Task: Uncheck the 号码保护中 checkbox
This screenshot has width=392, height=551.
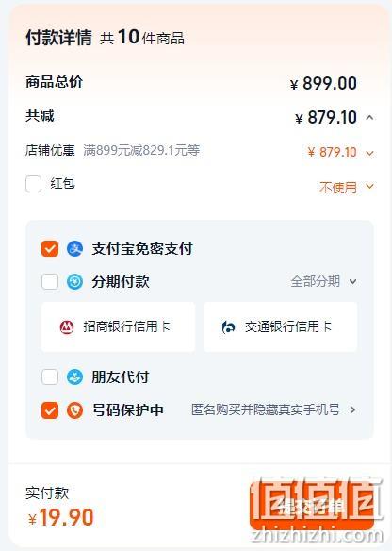Action: [50, 410]
